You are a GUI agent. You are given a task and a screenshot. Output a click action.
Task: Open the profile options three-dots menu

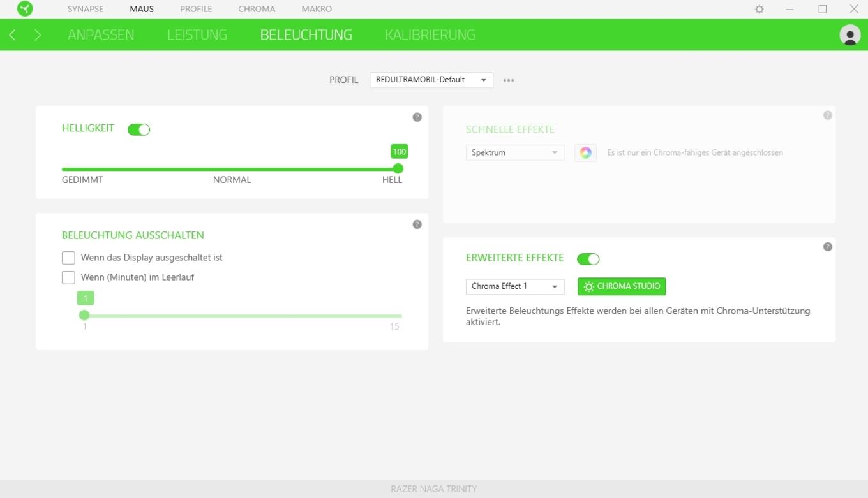509,80
